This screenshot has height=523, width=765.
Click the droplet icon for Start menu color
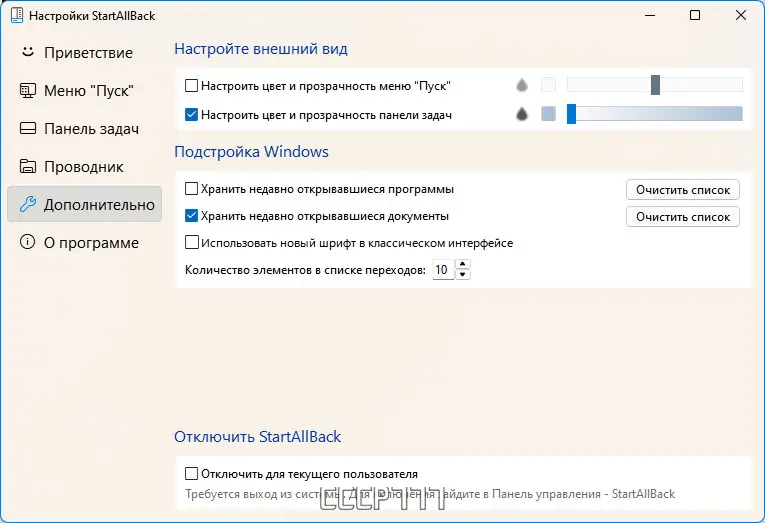521,86
